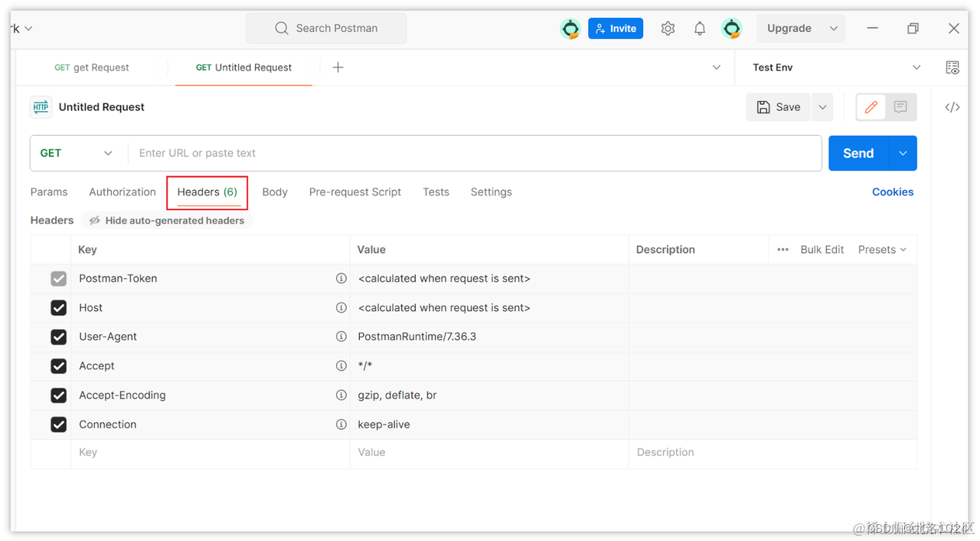Open the three-dot column options menu
Screen dimensions: 980x541
(x=782, y=250)
